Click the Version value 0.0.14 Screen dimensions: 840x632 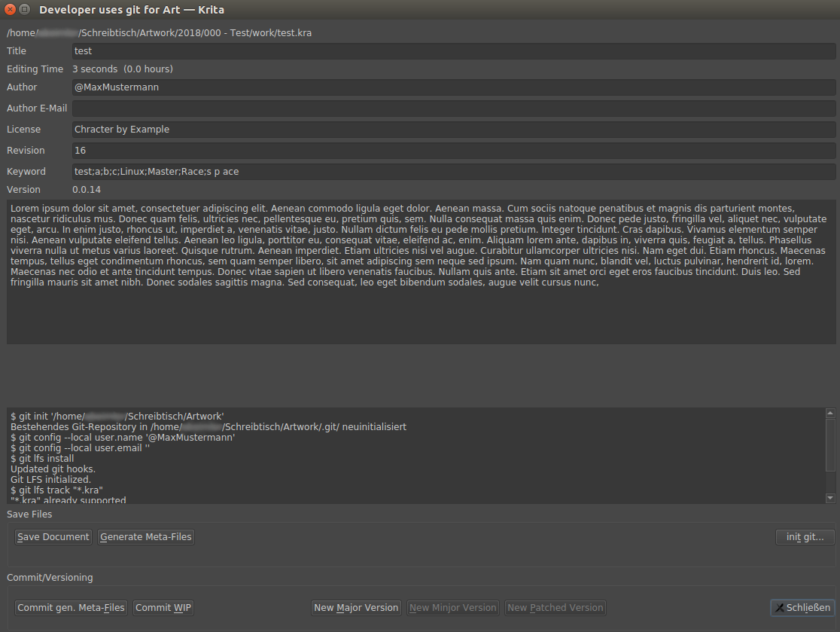87,190
